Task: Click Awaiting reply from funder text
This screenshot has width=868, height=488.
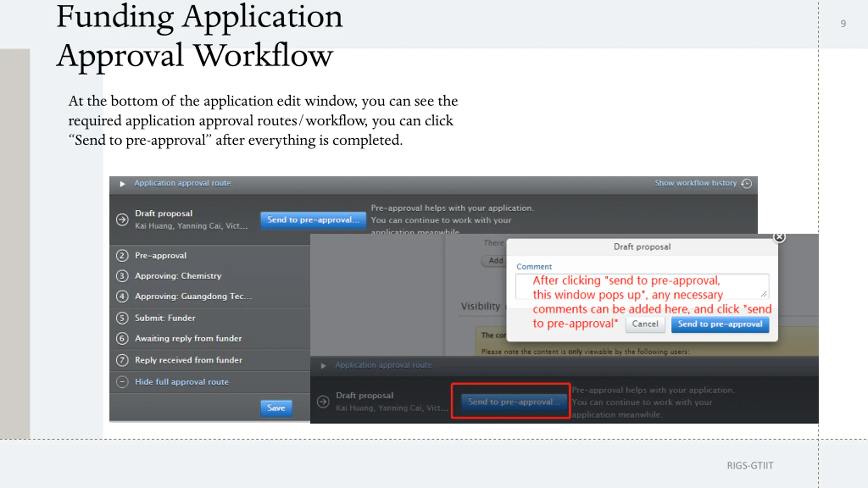Action: 189,338
